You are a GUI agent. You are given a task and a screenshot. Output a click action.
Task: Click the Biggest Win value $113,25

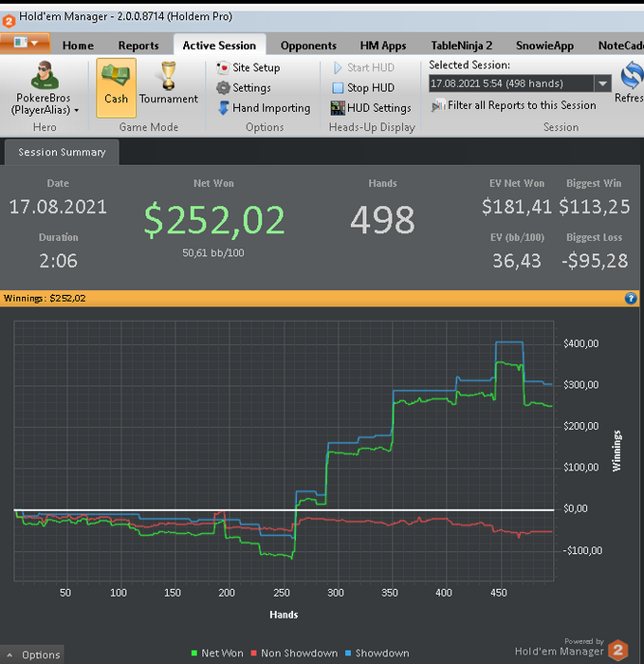pos(594,207)
